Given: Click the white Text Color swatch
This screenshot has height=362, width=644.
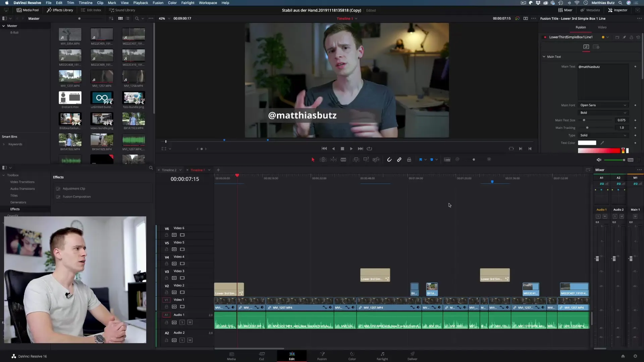Looking at the screenshot, I should [x=587, y=143].
